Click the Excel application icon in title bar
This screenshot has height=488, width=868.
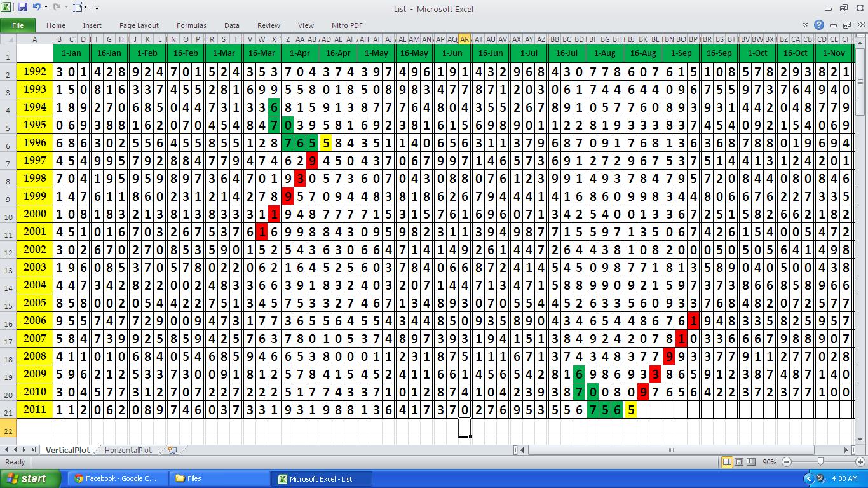6,6
